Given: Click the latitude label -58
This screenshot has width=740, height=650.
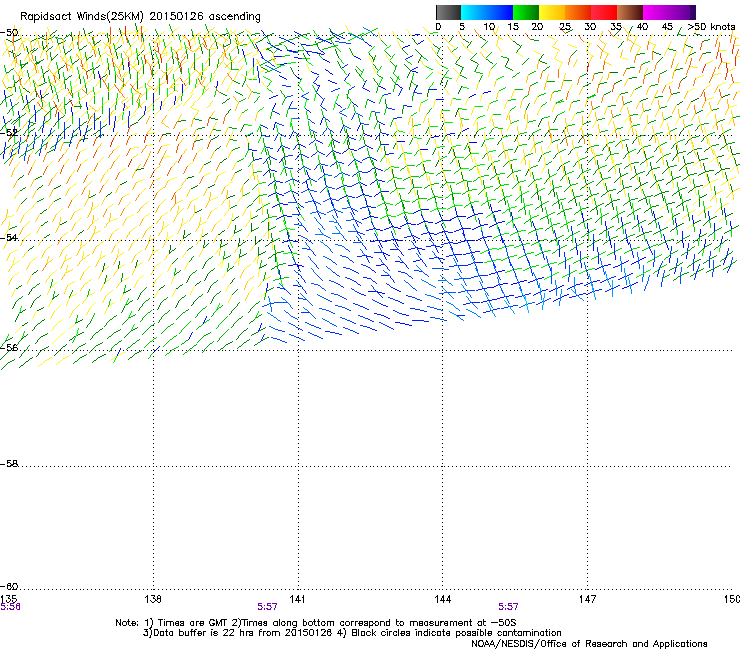Looking at the screenshot, I should point(9,464).
